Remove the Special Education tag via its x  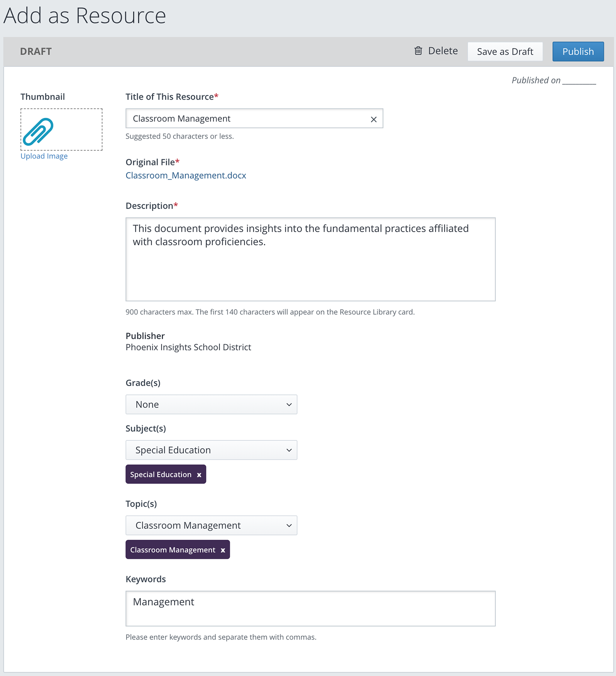pyautogui.click(x=199, y=475)
